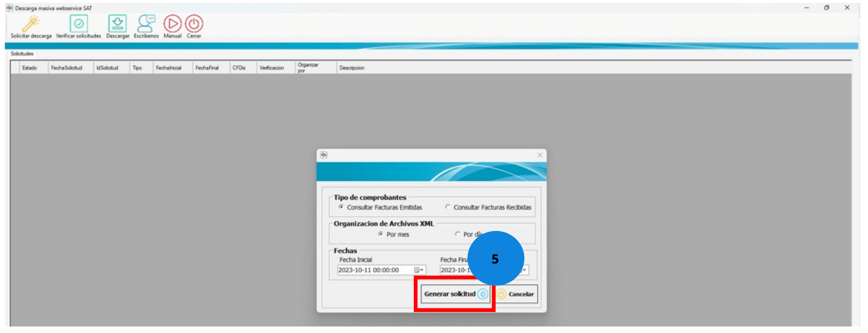
Task: Close the request dialog with X
Action: click(x=539, y=155)
